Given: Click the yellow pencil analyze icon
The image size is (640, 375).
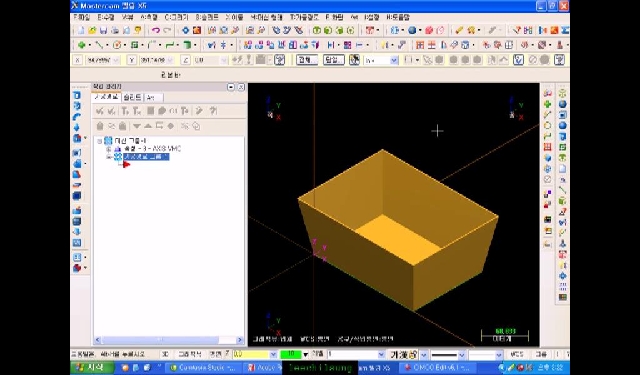Looking at the screenshot, I should pyautogui.click(x=459, y=30).
